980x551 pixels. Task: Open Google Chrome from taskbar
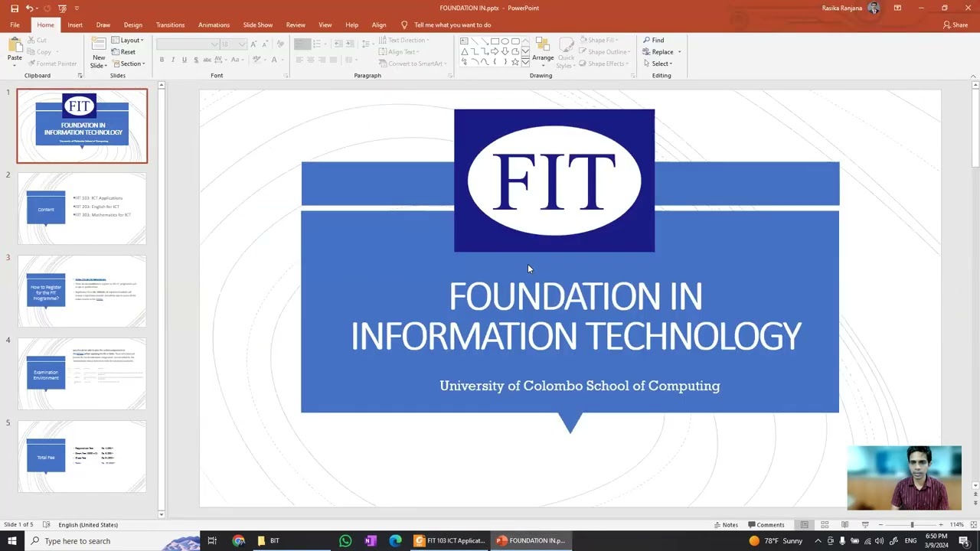tap(239, 541)
